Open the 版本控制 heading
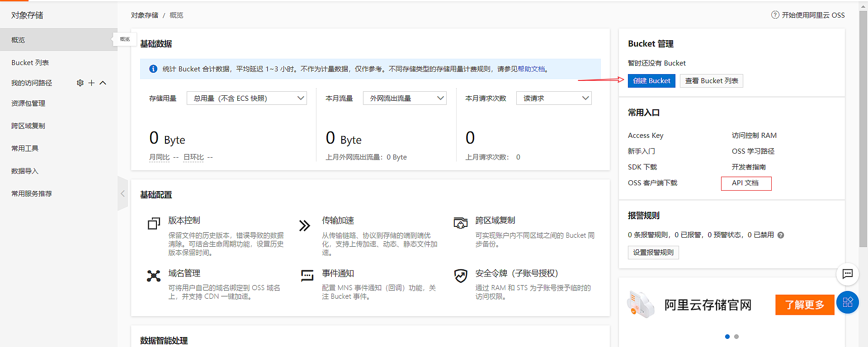This screenshot has height=347, width=868. 184,220
